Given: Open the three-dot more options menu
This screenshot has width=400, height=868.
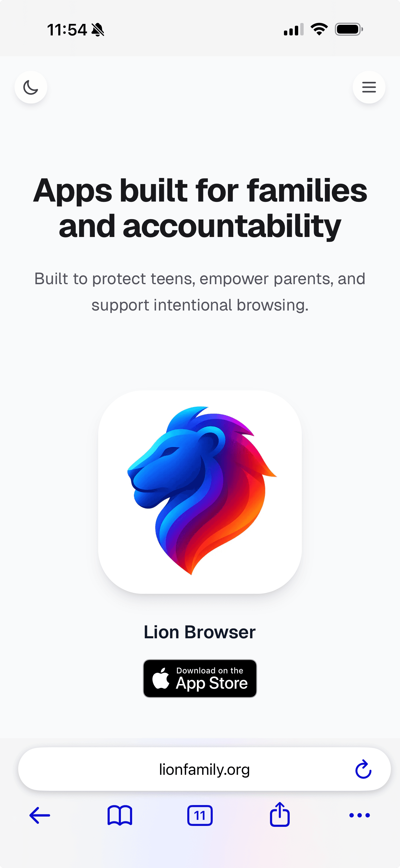Looking at the screenshot, I should coord(359,815).
